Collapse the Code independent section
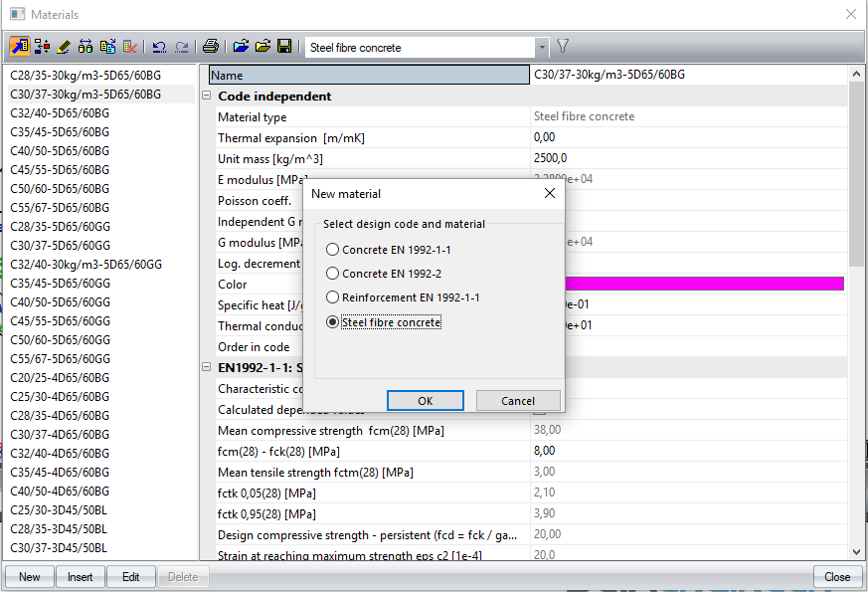The height and width of the screenshot is (592, 868). click(207, 97)
